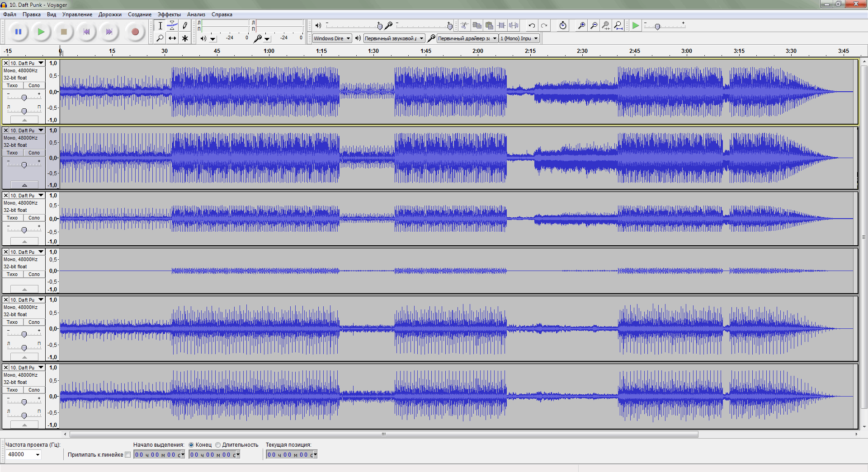Select the Envelope tool
Viewport: 868px width, 472px height.
(172, 26)
